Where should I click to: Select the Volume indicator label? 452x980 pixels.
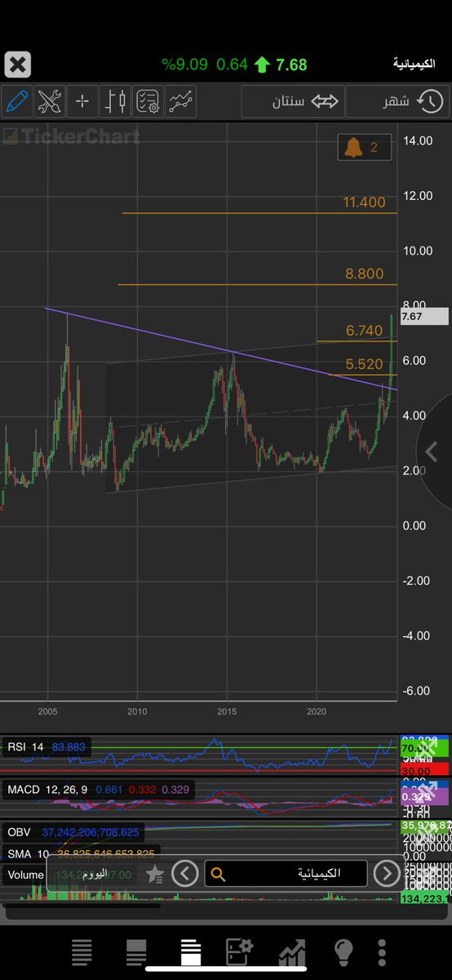click(x=25, y=875)
